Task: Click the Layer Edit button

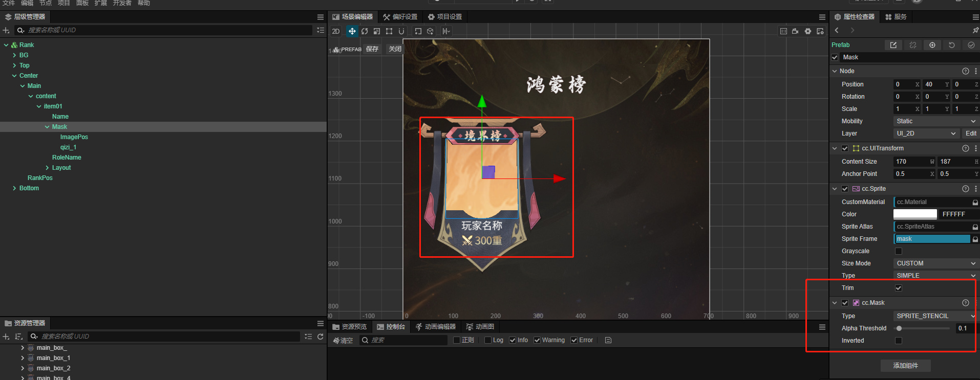Action: 971,133
